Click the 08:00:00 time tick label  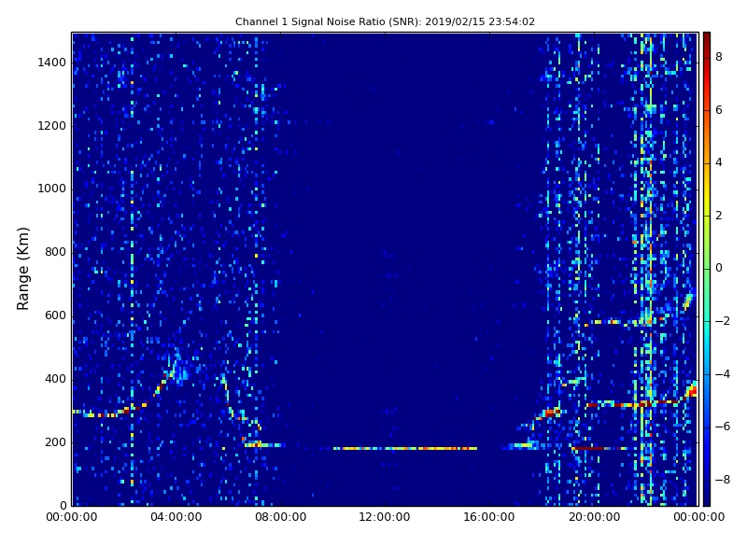[281, 517]
